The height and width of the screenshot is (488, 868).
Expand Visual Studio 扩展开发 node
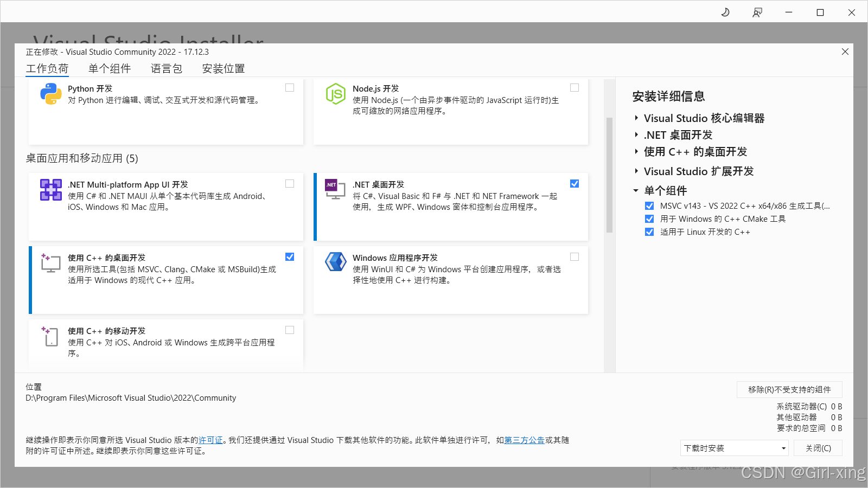click(636, 171)
